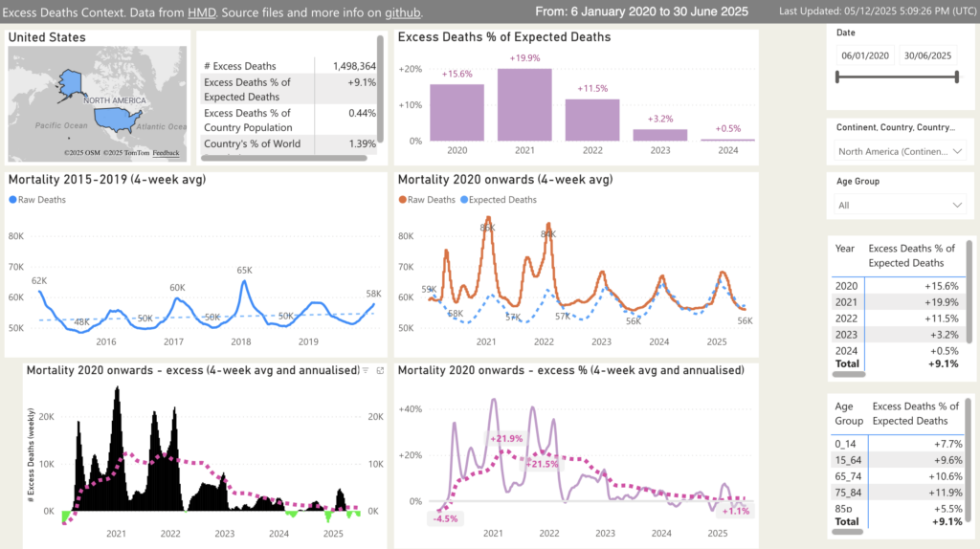Open the Continent, Country dropdown
The width and height of the screenshot is (980, 549).
tap(901, 151)
